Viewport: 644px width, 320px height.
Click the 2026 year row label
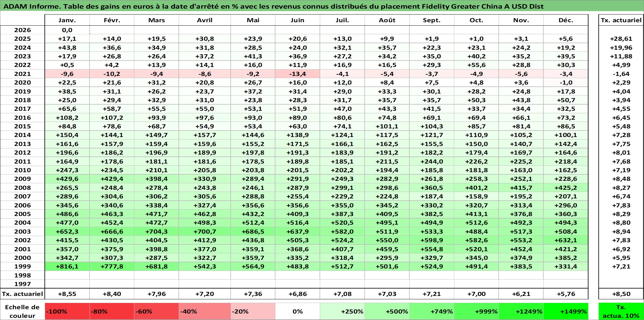(23, 30)
